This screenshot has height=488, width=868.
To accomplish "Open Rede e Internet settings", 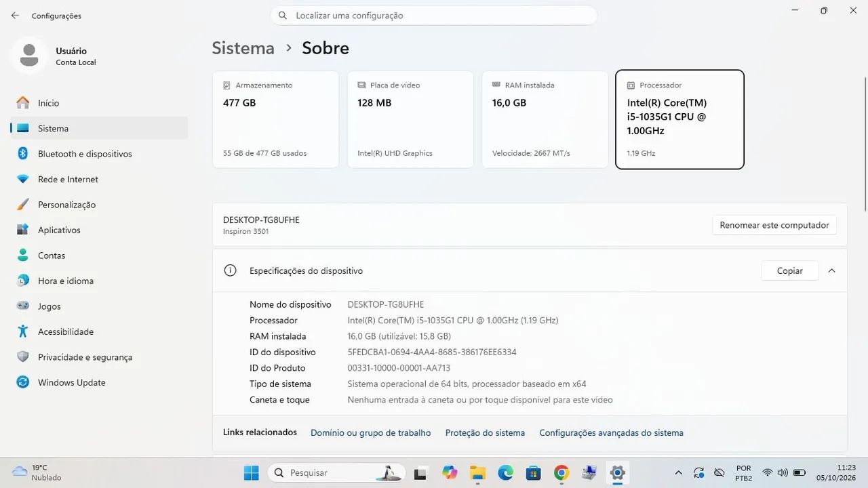I will pos(99,179).
